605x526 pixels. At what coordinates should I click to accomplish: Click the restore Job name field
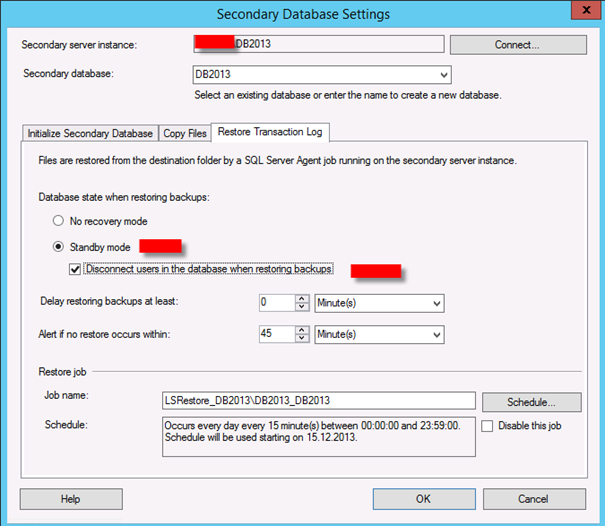(x=318, y=400)
